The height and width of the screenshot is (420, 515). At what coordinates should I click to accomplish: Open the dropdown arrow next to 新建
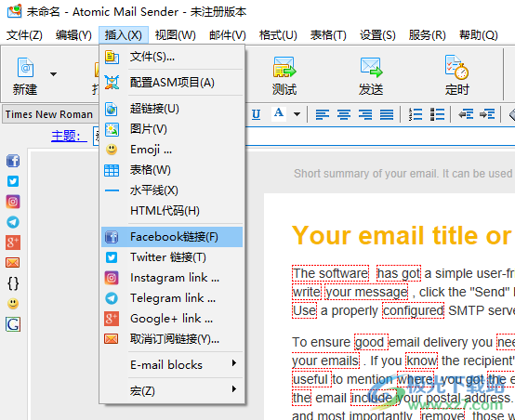coord(53,74)
